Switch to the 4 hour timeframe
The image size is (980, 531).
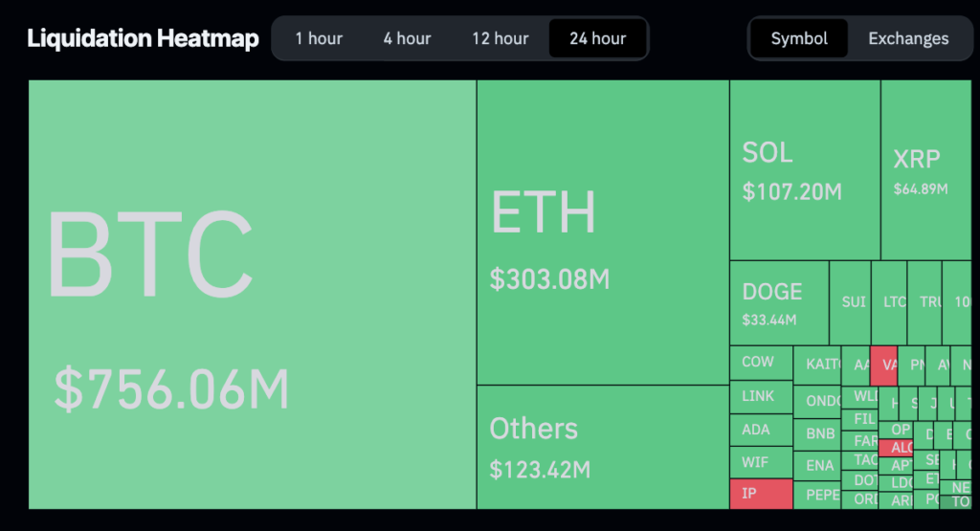tap(407, 39)
